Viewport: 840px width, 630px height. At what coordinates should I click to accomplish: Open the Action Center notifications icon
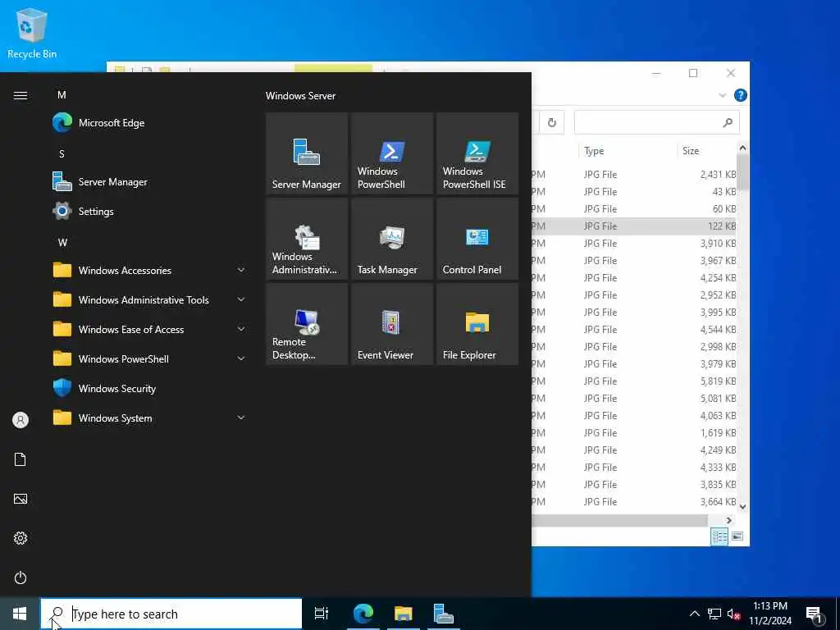click(815, 614)
